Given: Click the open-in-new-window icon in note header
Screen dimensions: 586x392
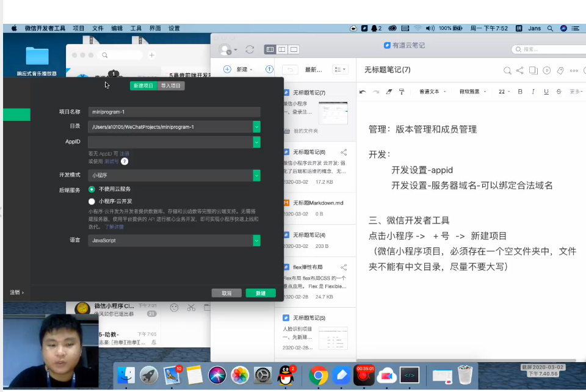Looking at the screenshot, I should tap(534, 70).
